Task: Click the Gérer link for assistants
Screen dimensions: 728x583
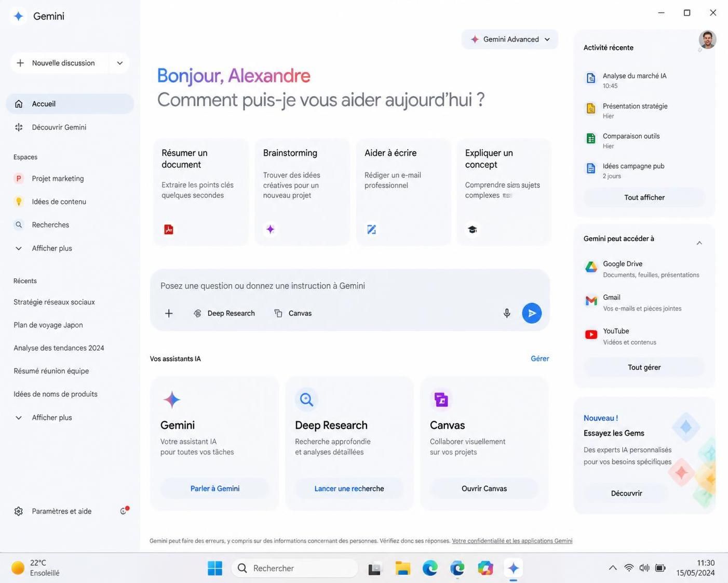Action: pos(540,359)
